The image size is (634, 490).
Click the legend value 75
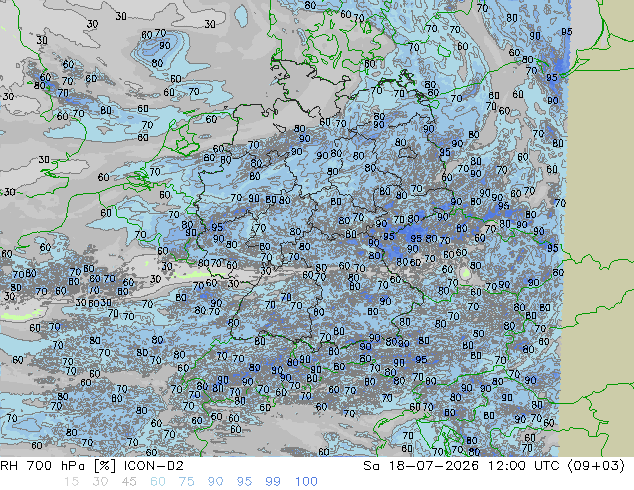[186, 482]
